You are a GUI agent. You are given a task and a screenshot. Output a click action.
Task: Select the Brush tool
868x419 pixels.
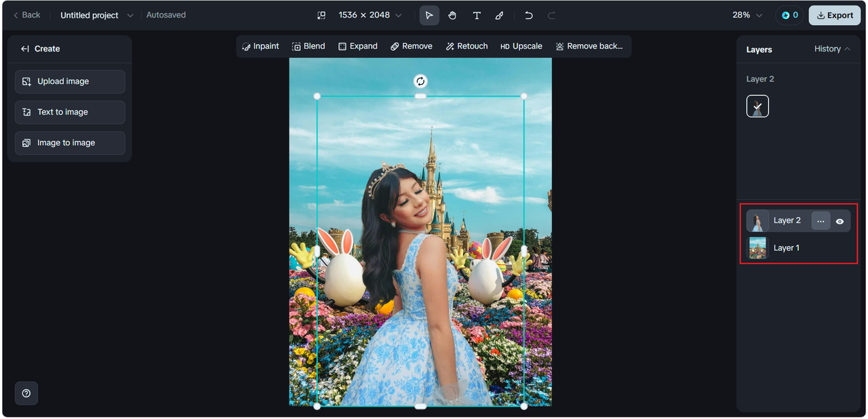(499, 15)
